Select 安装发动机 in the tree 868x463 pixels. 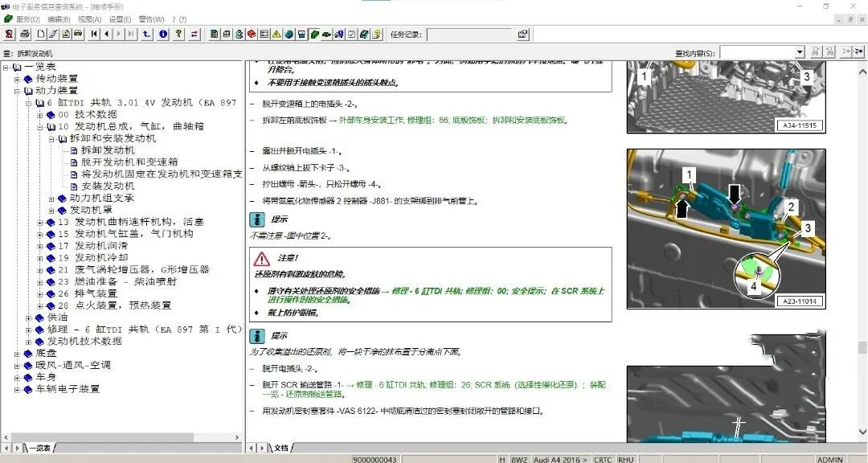tap(108, 186)
